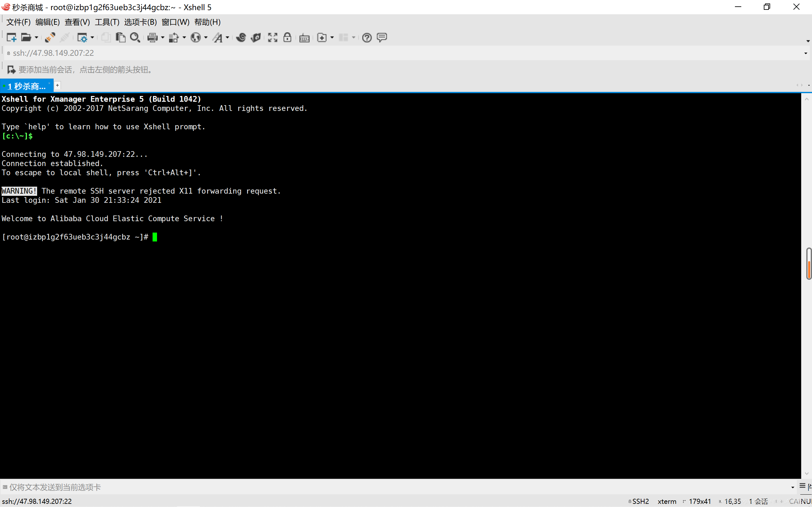Open the 选项卡(B) menu

pos(140,22)
